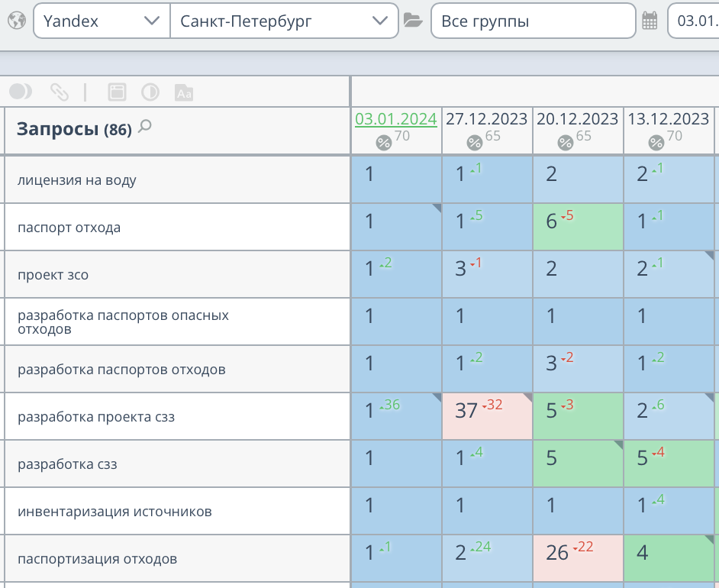Click percent icon under 20.12.2023
The height and width of the screenshot is (588, 719).
[x=566, y=142]
